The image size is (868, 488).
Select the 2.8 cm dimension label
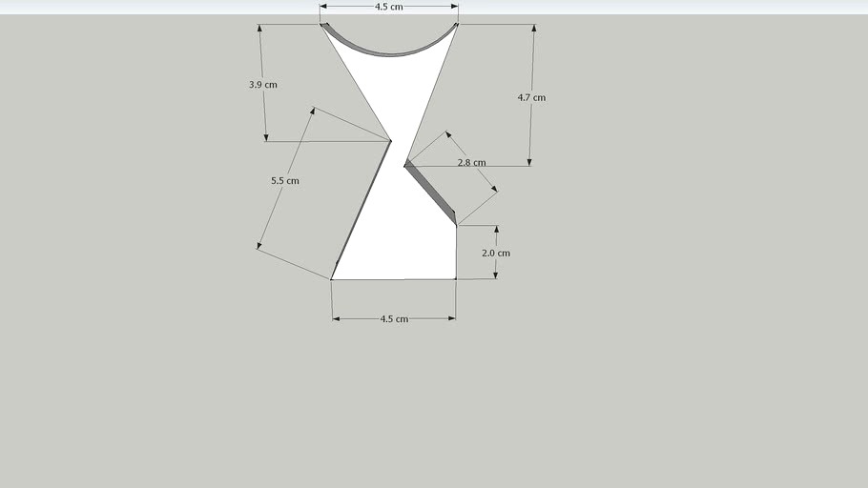[x=471, y=162]
